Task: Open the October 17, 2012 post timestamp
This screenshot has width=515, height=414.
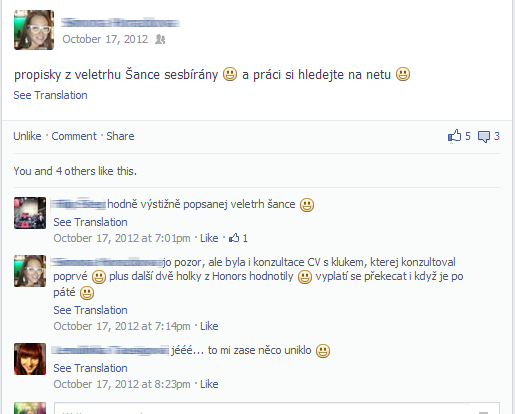Action: pos(105,39)
